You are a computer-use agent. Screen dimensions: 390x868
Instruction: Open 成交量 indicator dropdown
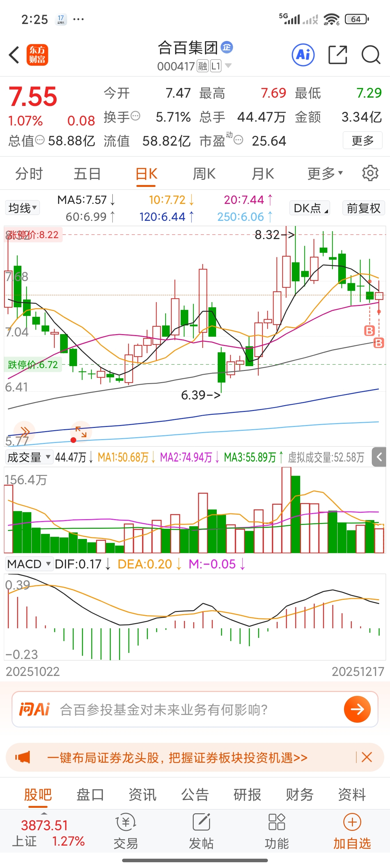(x=29, y=457)
